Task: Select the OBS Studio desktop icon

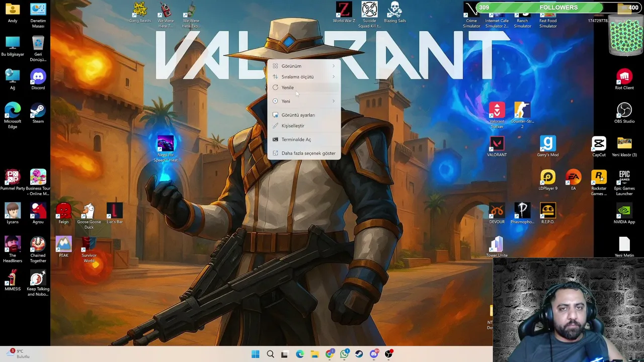Action: (x=624, y=114)
